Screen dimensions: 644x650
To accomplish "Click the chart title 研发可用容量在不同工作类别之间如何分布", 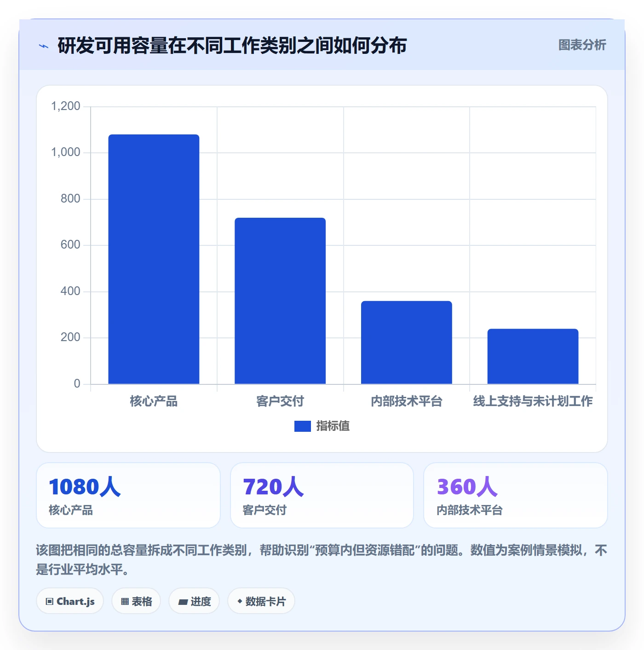I will click(x=232, y=46).
